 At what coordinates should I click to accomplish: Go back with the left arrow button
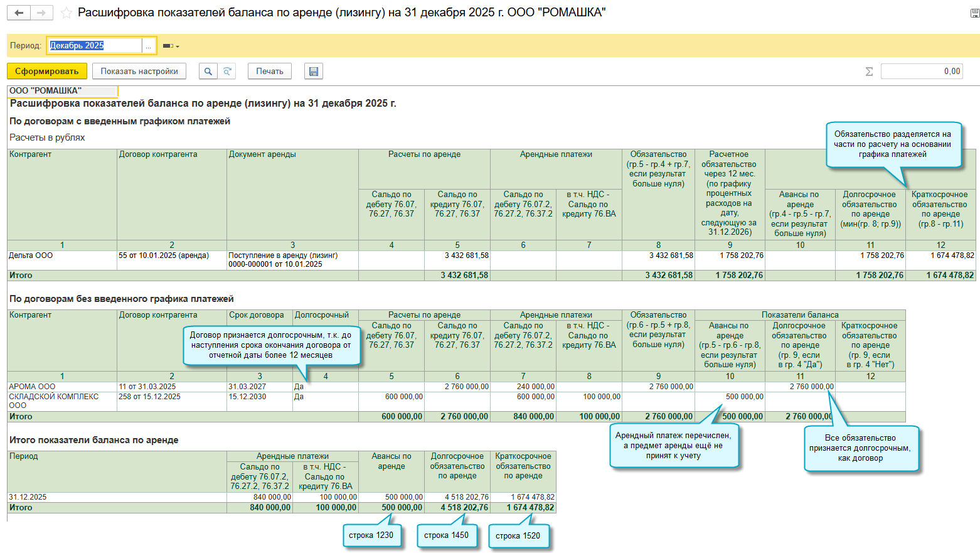coord(19,13)
